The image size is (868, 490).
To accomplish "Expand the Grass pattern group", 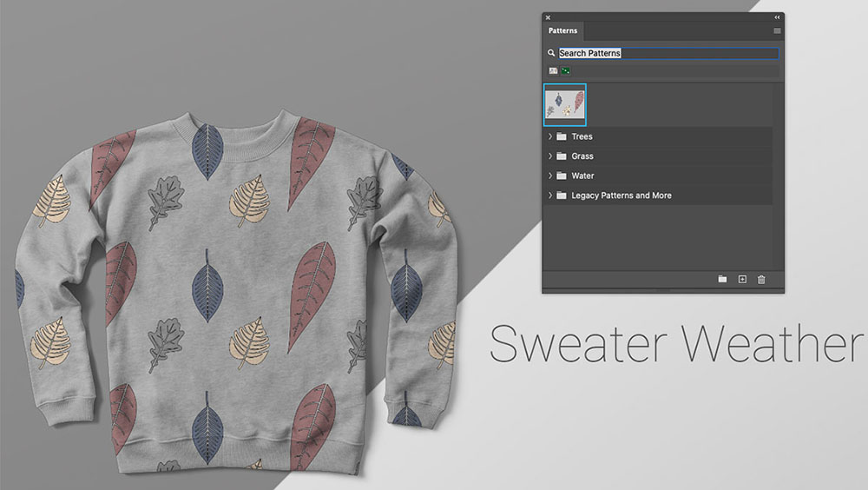I will [x=550, y=156].
